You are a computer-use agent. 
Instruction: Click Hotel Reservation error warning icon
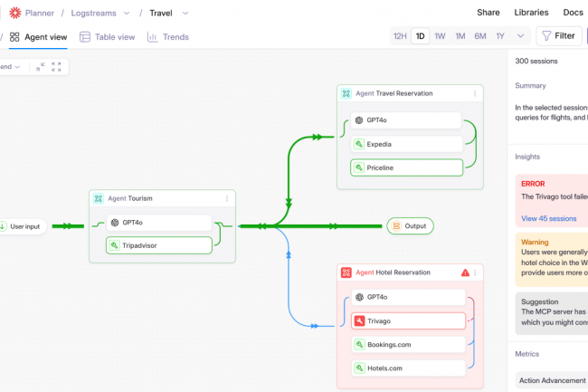[x=465, y=272]
